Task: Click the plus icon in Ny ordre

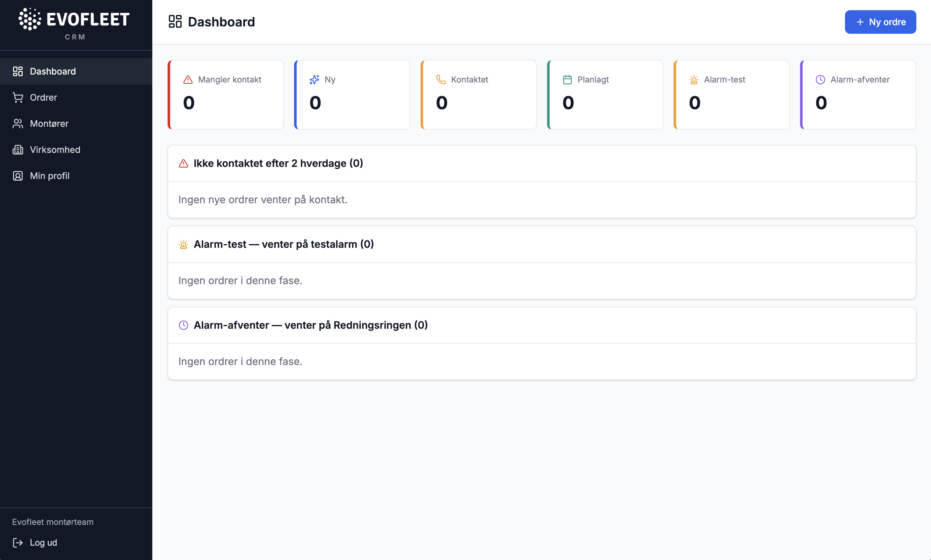Action: click(860, 22)
